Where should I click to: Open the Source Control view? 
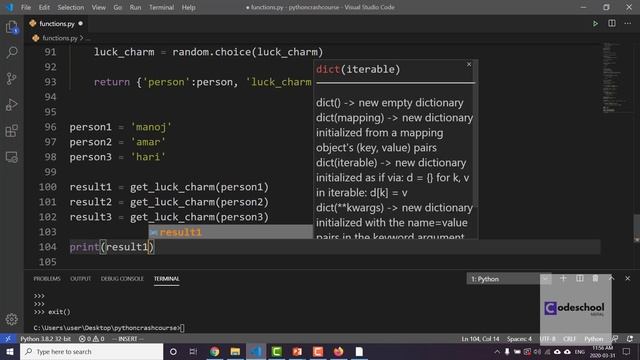[x=12, y=78]
